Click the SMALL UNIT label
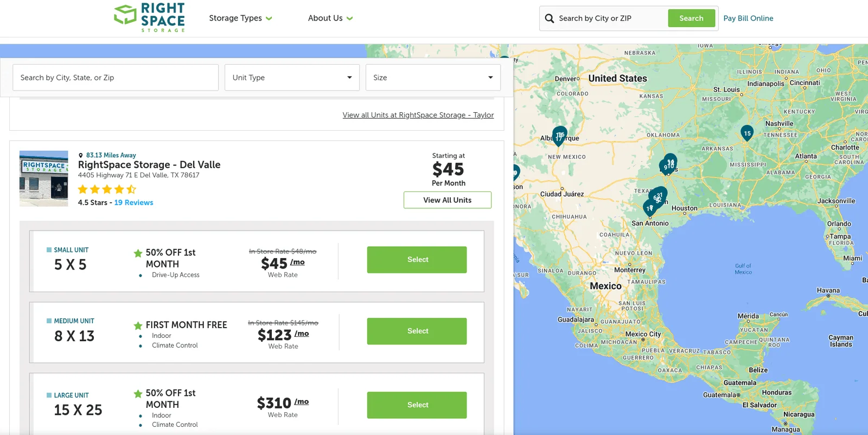Image resolution: width=868 pixels, height=435 pixels. click(x=71, y=250)
